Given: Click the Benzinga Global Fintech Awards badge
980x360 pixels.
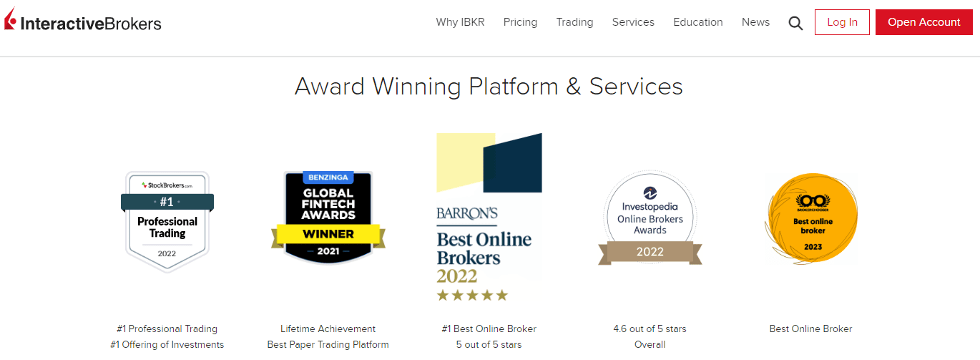Looking at the screenshot, I should tap(328, 218).
